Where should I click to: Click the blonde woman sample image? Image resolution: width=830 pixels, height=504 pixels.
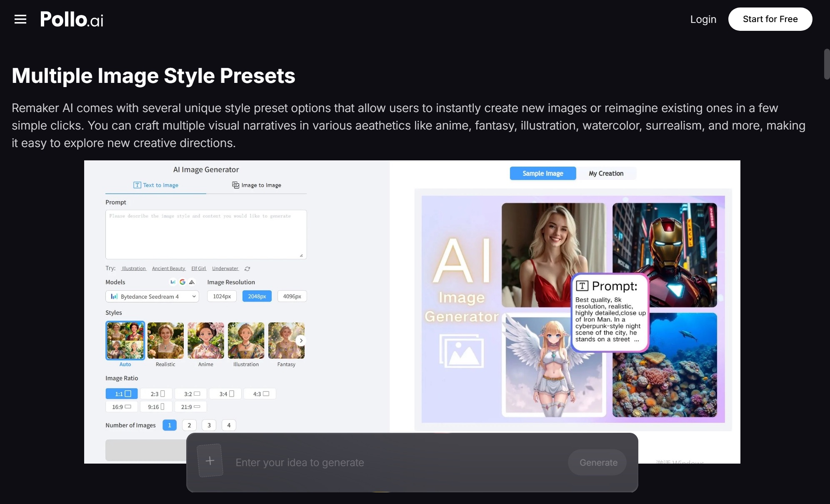(554, 255)
